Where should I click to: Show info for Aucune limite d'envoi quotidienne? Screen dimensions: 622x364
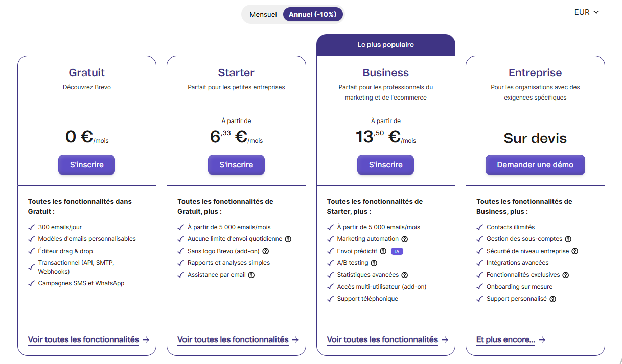pyautogui.click(x=288, y=239)
